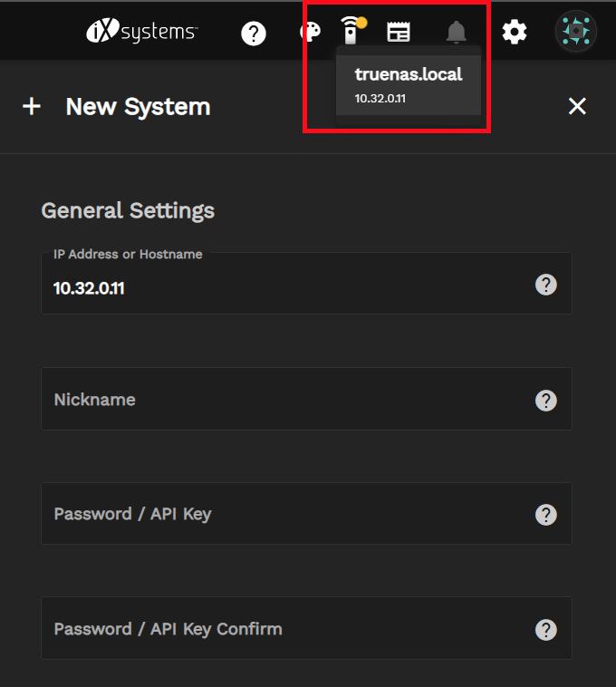Image resolution: width=616 pixels, height=687 pixels.
Task: Open the settings gear menu
Action: pyautogui.click(x=515, y=34)
